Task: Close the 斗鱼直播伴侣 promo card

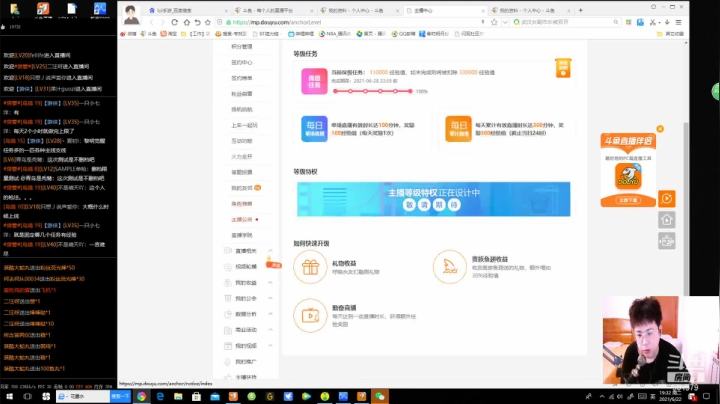Action: coord(660,129)
